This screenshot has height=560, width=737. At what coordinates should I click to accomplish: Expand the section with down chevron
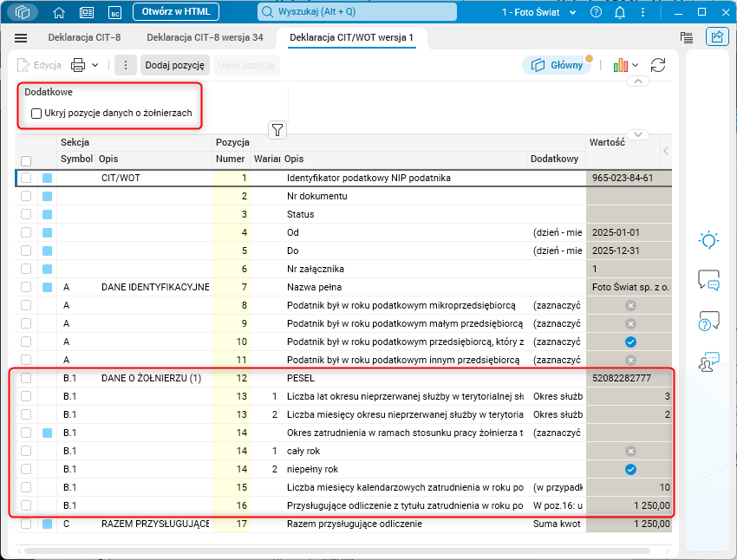coord(638,134)
